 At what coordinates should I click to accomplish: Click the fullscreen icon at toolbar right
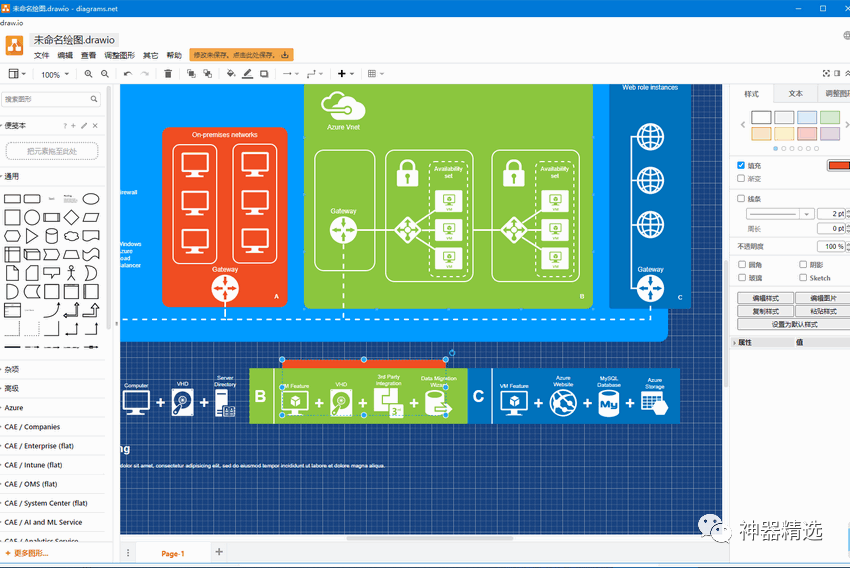pyautogui.click(x=826, y=74)
